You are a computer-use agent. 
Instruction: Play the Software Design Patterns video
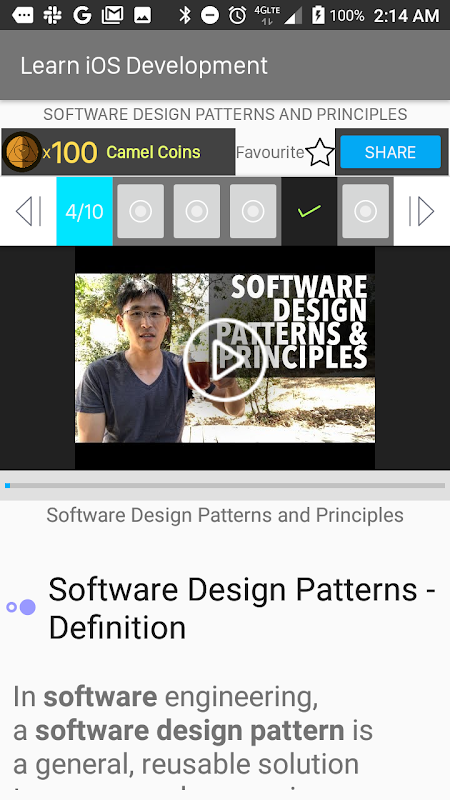[x=225, y=360]
